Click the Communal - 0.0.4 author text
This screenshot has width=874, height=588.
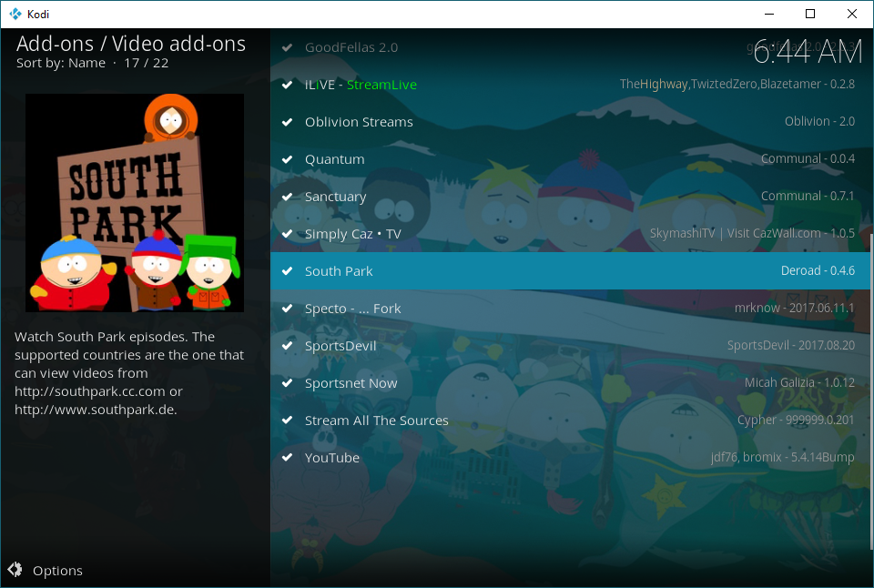808,159
